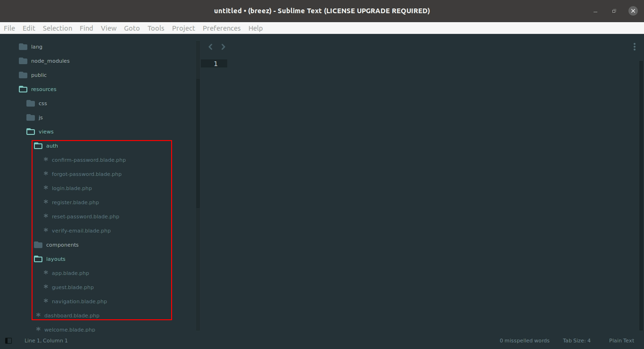Click line number 1 in the gutter
The width and height of the screenshot is (644, 349).
(x=215, y=64)
